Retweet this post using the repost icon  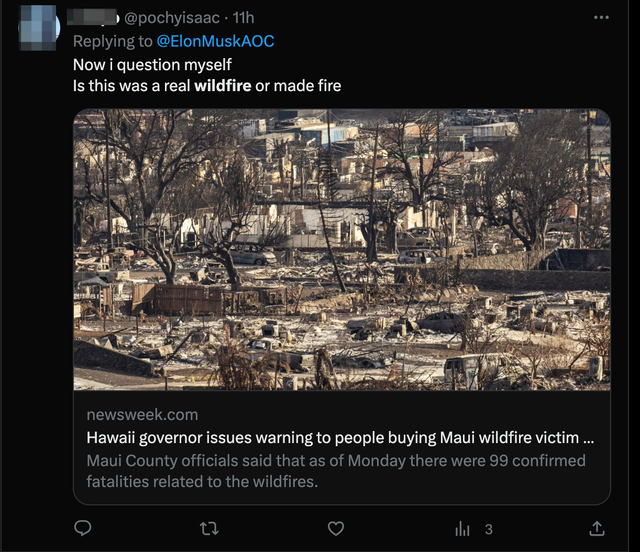[x=210, y=528]
